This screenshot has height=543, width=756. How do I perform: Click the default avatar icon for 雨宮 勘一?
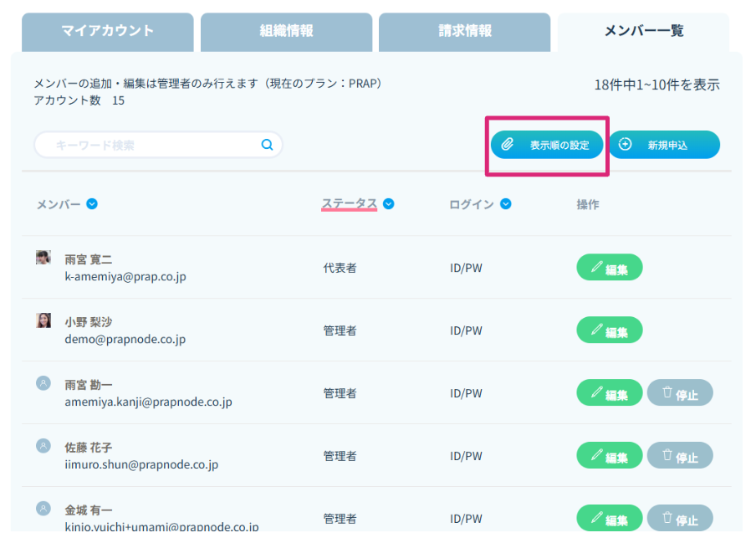(x=43, y=383)
